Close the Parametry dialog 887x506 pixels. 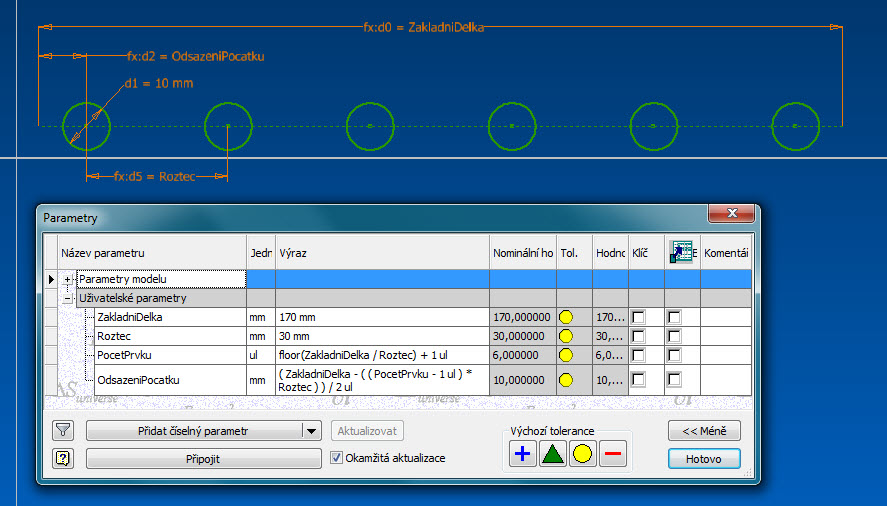[x=731, y=213]
